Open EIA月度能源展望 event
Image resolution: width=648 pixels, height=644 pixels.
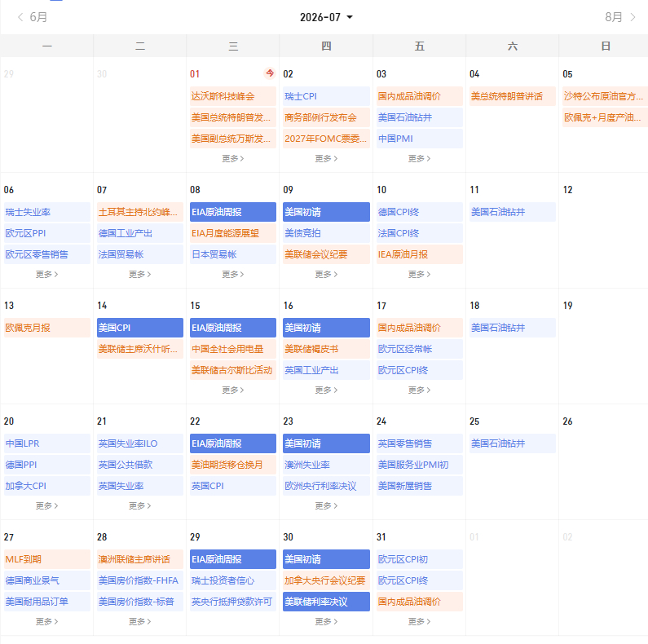(233, 233)
